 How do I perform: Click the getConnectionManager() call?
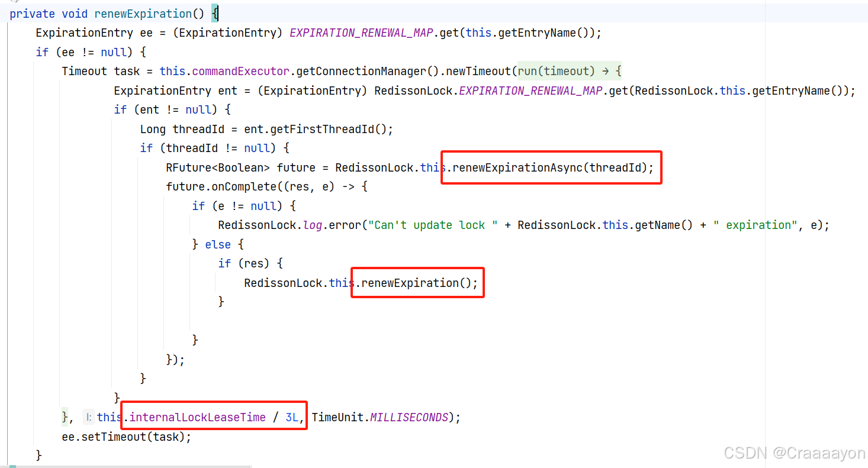[x=367, y=71]
